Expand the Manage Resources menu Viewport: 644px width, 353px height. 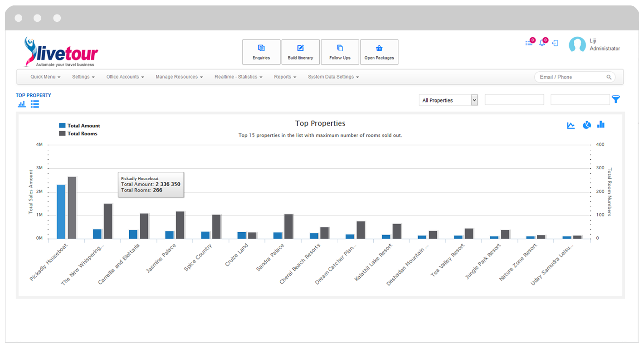pyautogui.click(x=179, y=77)
